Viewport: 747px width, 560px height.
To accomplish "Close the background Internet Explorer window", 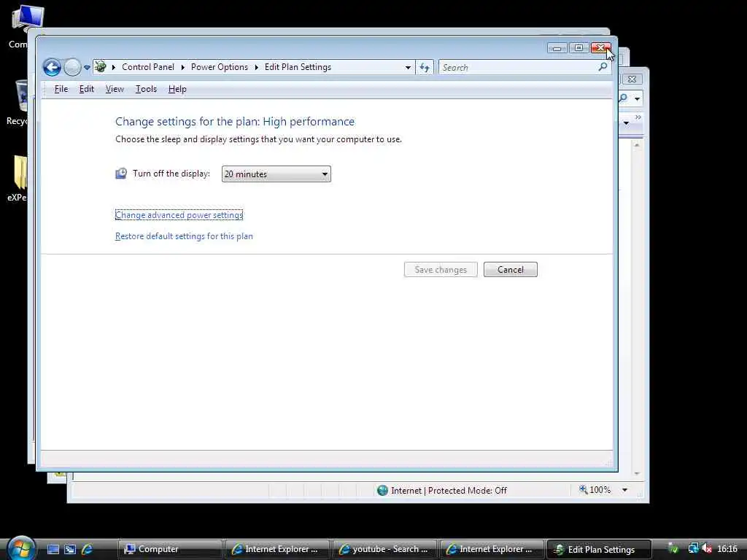I will [632, 79].
